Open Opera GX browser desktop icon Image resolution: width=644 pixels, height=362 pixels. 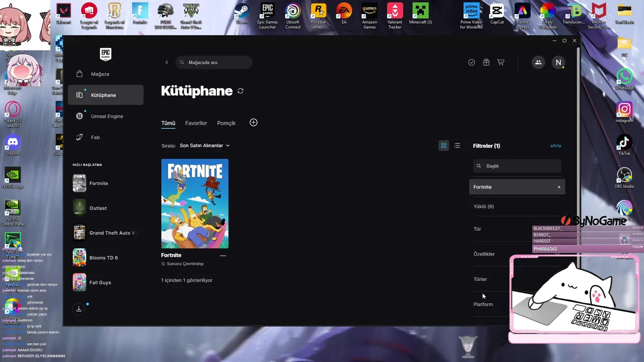tap(13, 114)
